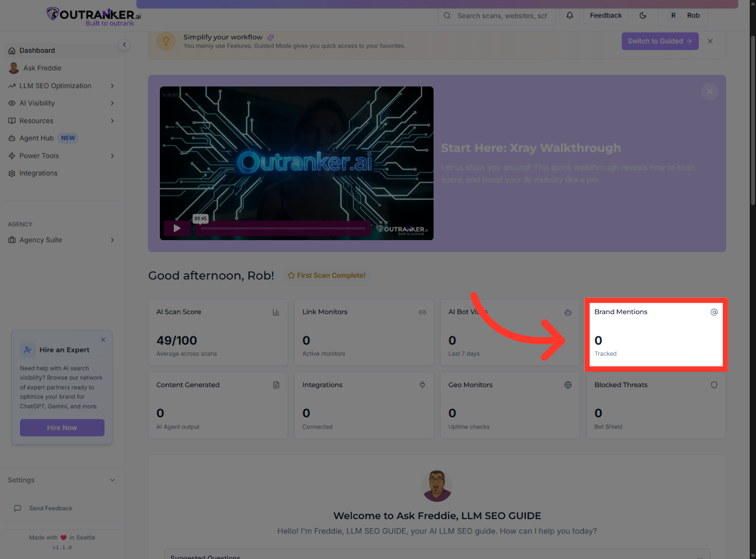
Task: Play the Xray Walkthrough video
Action: coord(177,228)
